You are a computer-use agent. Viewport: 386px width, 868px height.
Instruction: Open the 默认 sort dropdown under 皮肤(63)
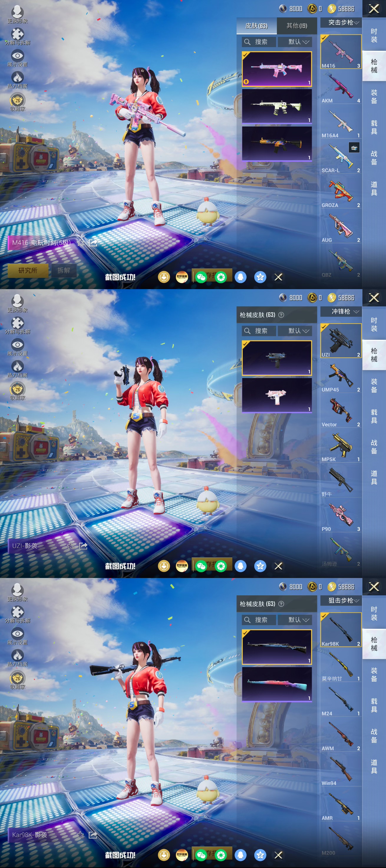295,42
